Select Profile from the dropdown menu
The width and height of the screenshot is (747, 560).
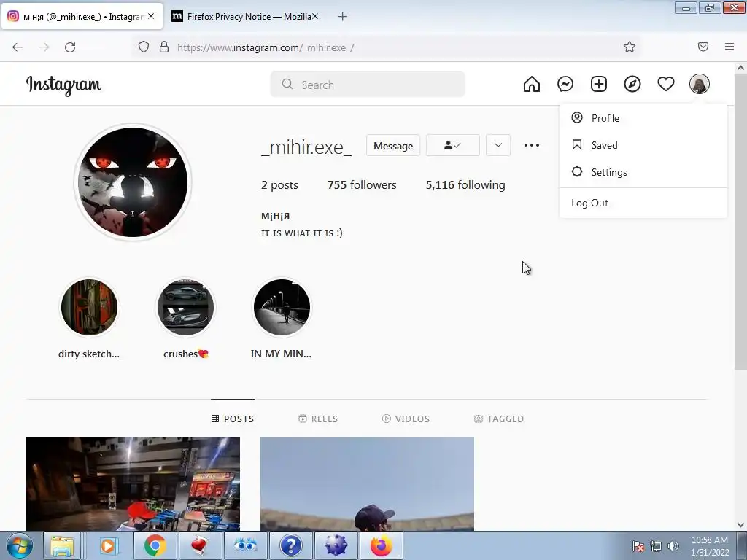[643, 118]
